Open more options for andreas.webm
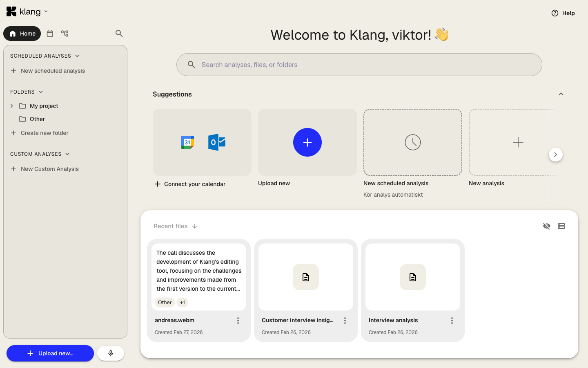The width and height of the screenshot is (588, 368). (x=238, y=321)
